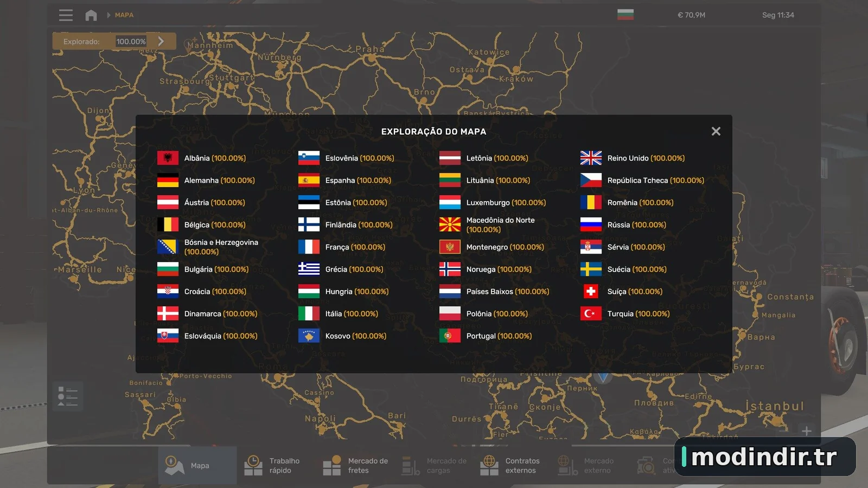Click the Montenegro flag icon
This screenshot has height=488, width=868.
[x=450, y=247]
